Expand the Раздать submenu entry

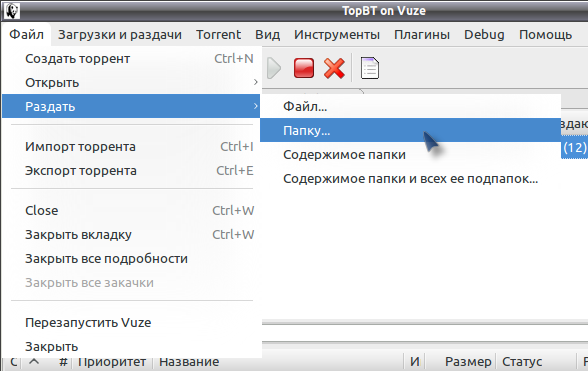click(x=131, y=106)
